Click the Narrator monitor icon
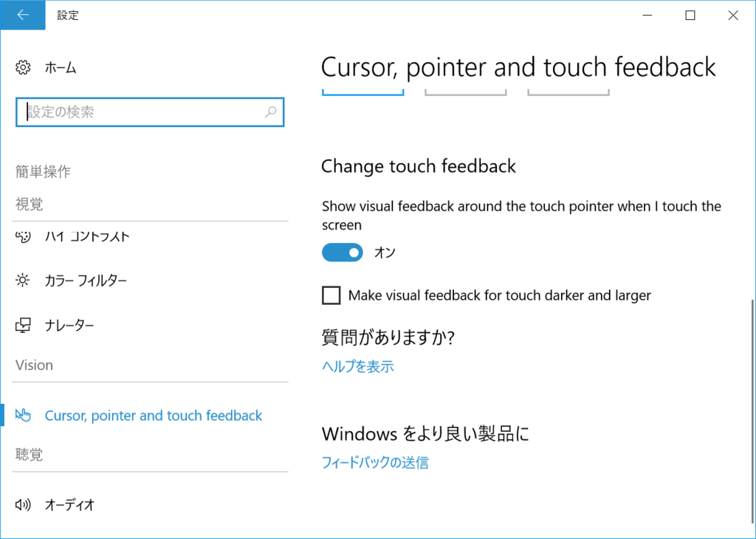Image resolution: width=756 pixels, height=539 pixels. (x=23, y=326)
